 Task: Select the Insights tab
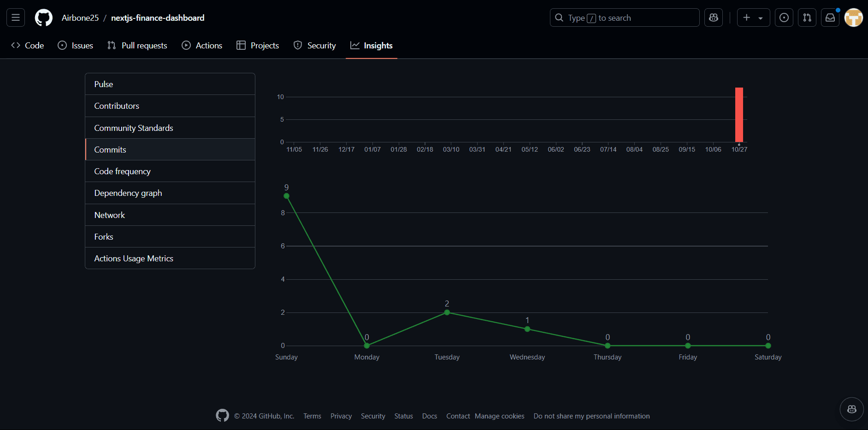click(372, 46)
